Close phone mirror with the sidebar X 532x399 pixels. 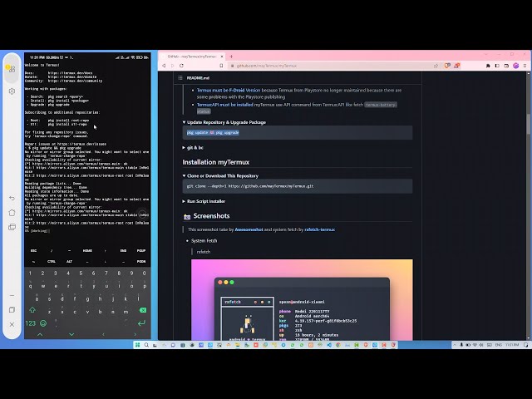(x=12, y=324)
